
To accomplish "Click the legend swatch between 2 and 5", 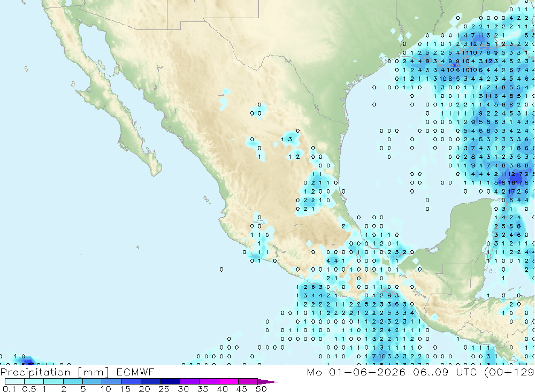I will 73,381.
